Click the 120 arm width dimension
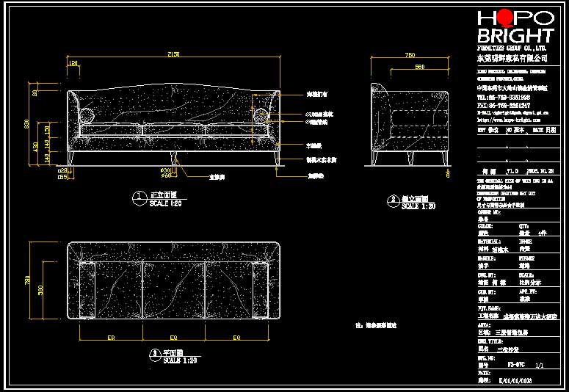This screenshot has height=392, width=569. coord(73,64)
